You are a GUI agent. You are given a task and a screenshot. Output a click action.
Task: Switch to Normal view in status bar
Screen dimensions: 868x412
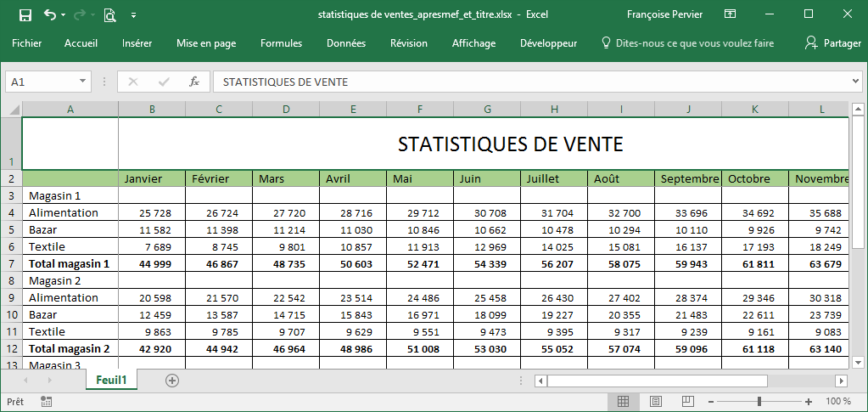pyautogui.click(x=623, y=401)
